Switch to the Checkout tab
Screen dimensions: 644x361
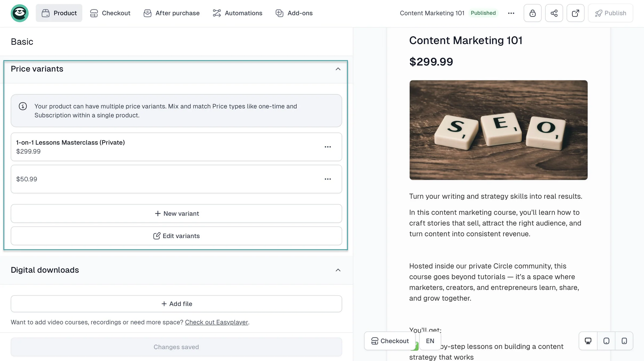click(110, 13)
